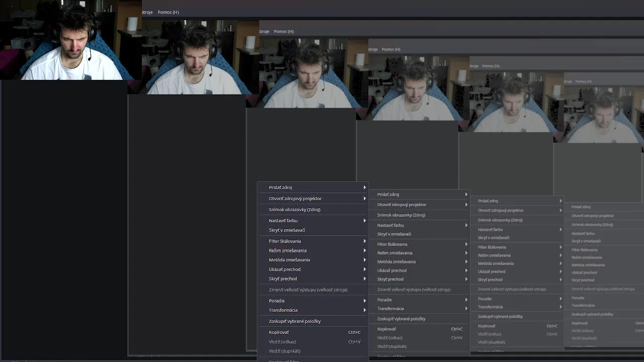Click Pridať zdroj in second mirrored context menu
The image size is (644, 362).
[x=420, y=195]
